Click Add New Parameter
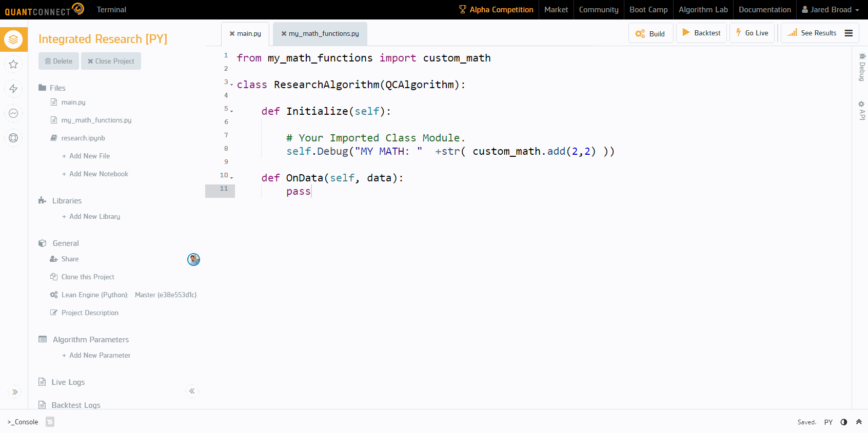868x433 pixels. point(96,356)
